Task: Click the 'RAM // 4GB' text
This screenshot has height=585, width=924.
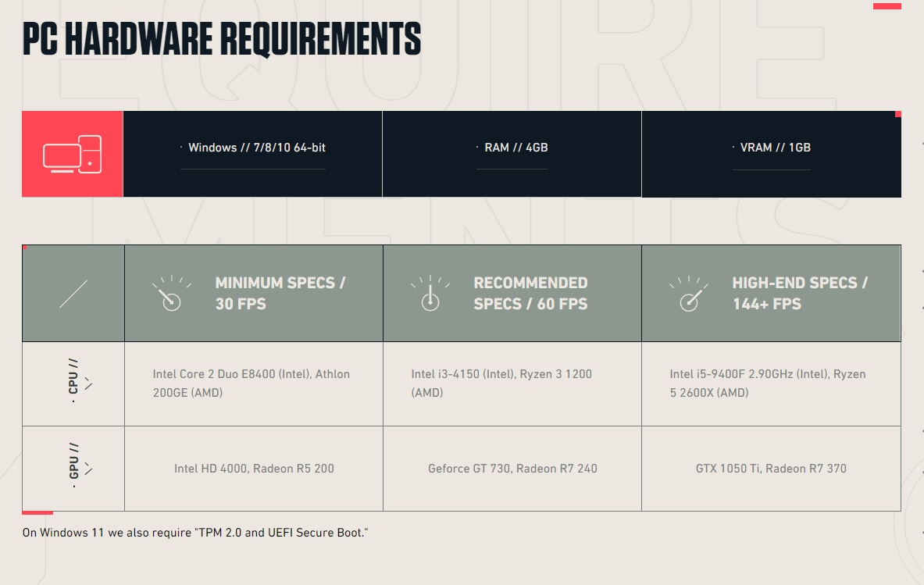Action: tap(516, 148)
